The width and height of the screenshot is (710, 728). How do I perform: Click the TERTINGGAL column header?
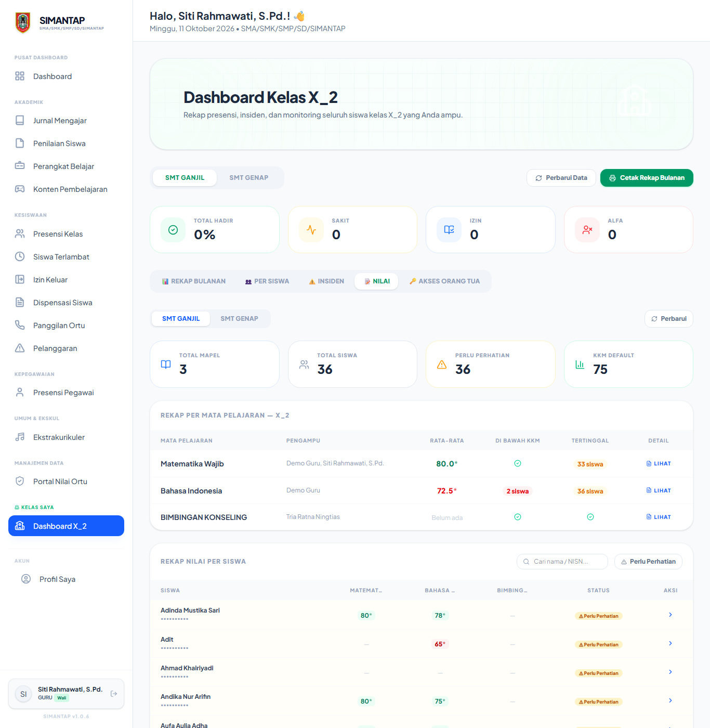point(590,440)
